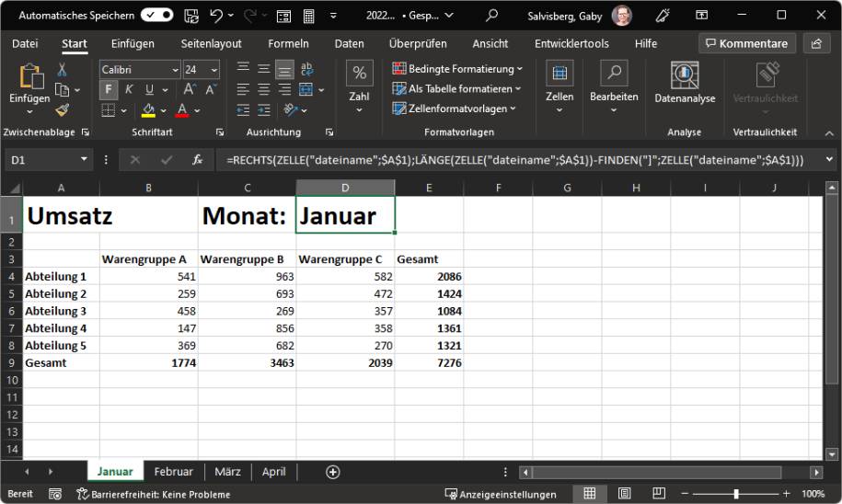842x504 pixels.
Task: Switch to the Februar sheet tab
Action: point(173,472)
